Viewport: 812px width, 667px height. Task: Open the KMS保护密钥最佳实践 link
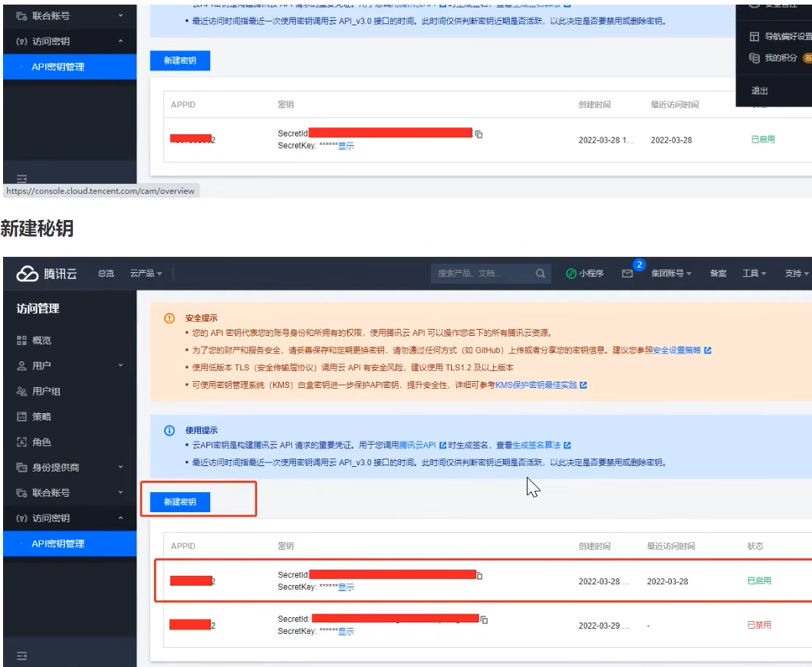[x=536, y=386]
